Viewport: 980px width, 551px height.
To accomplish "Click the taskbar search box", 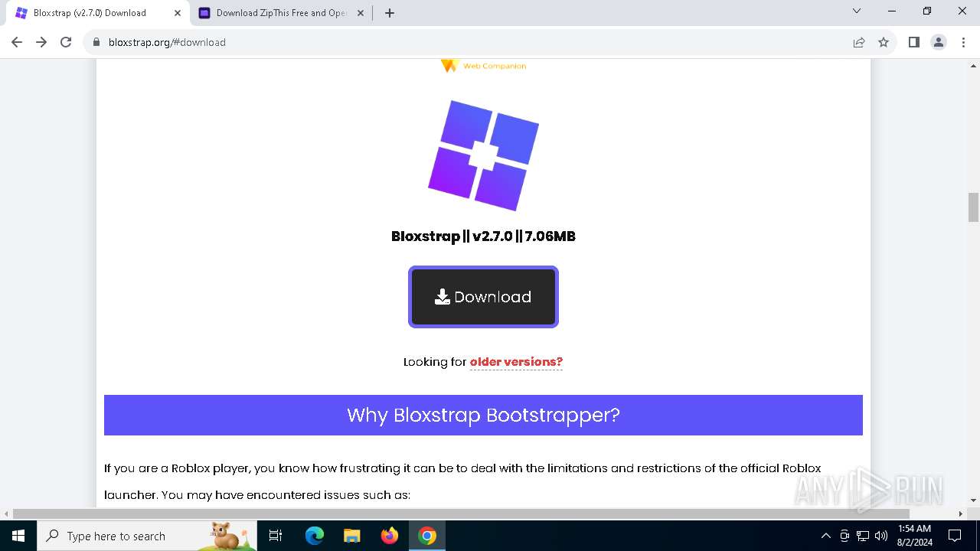I will [147, 536].
